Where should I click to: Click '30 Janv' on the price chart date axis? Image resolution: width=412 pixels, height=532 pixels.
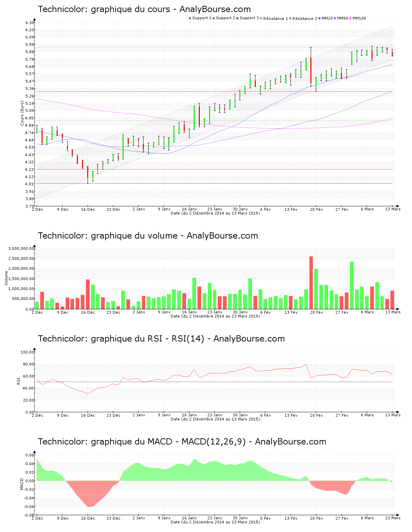[x=240, y=209]
